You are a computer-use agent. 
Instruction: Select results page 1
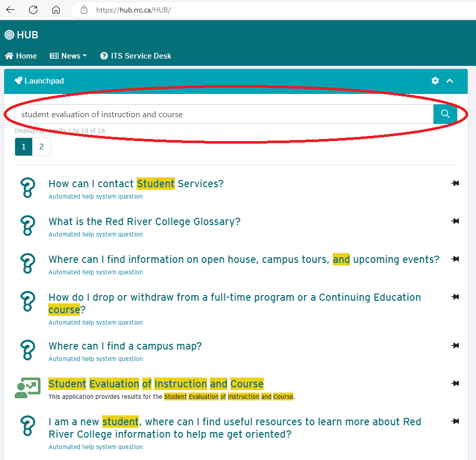(24, 147)
